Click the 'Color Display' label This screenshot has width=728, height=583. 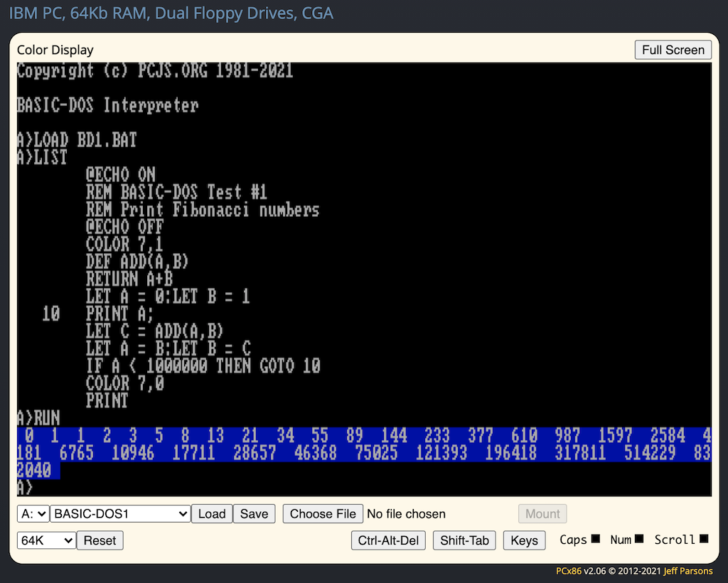[55, 50]
